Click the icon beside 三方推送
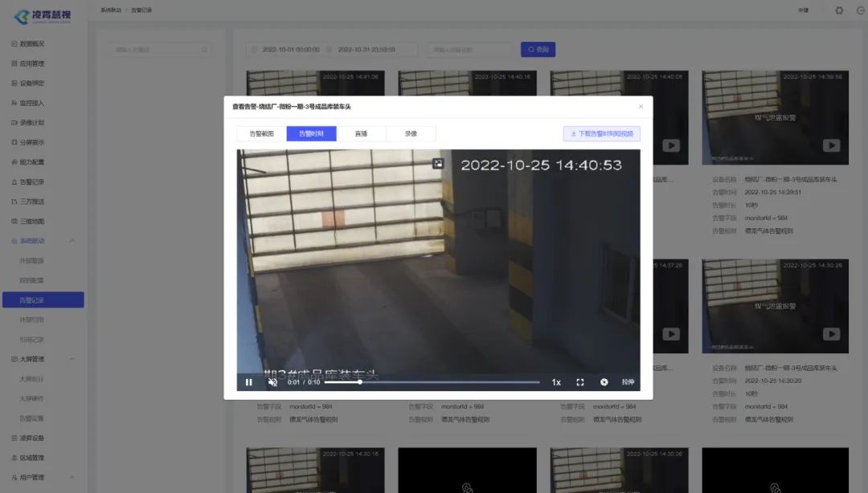The height and width of the screenshot is (493, 868). pos(14,202)
